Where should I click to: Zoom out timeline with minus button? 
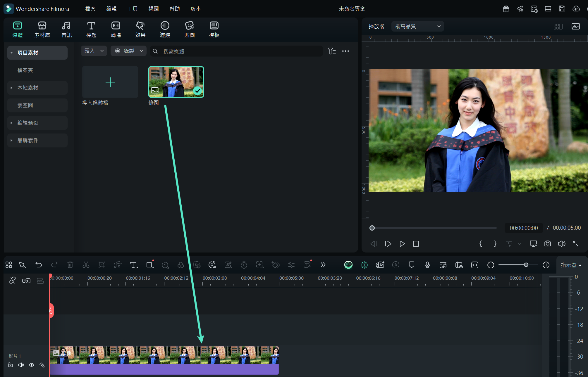click(491, 265)
